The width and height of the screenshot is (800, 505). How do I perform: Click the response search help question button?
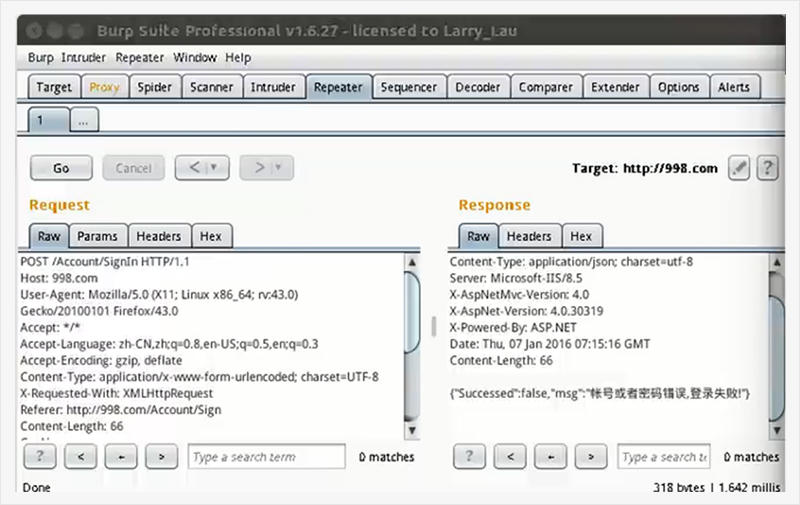(469, 456)
